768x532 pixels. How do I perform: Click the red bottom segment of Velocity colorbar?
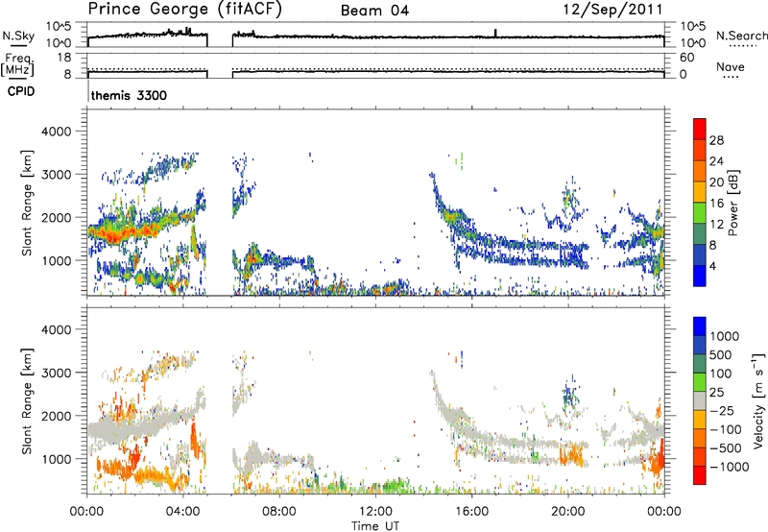[700, 475]
